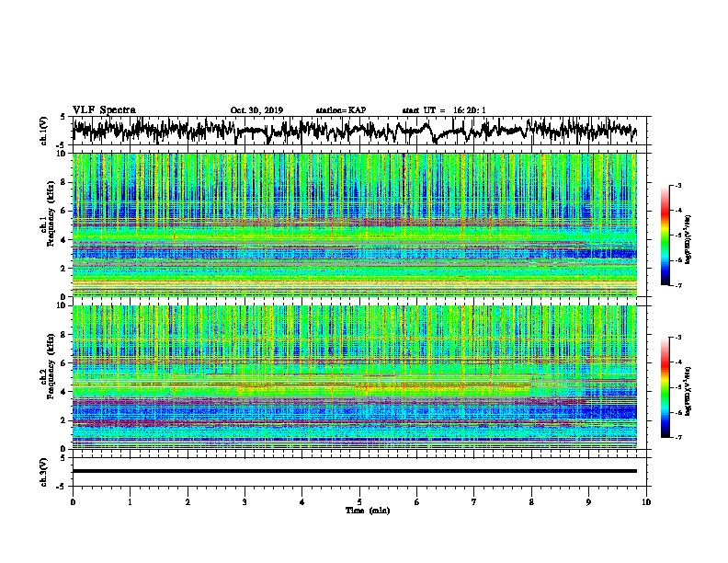Click time axis tick label 10
The height and width of the screenshot is (563, 728).
point(646,502)
